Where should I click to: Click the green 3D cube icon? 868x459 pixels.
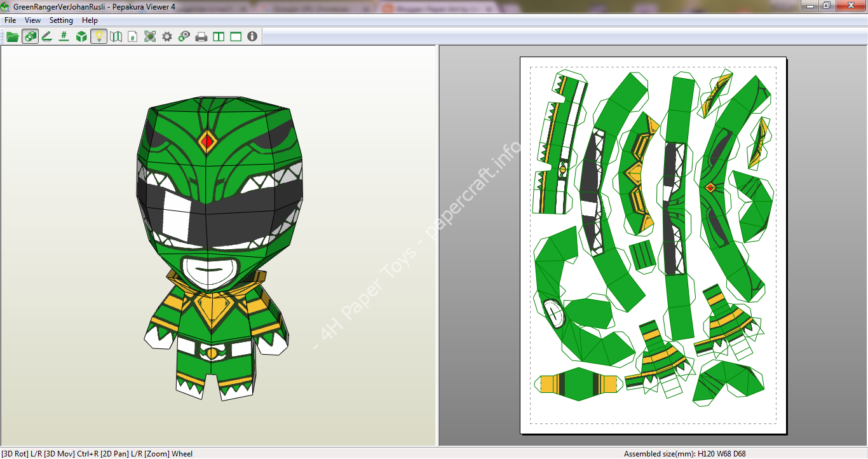(81, 37)
